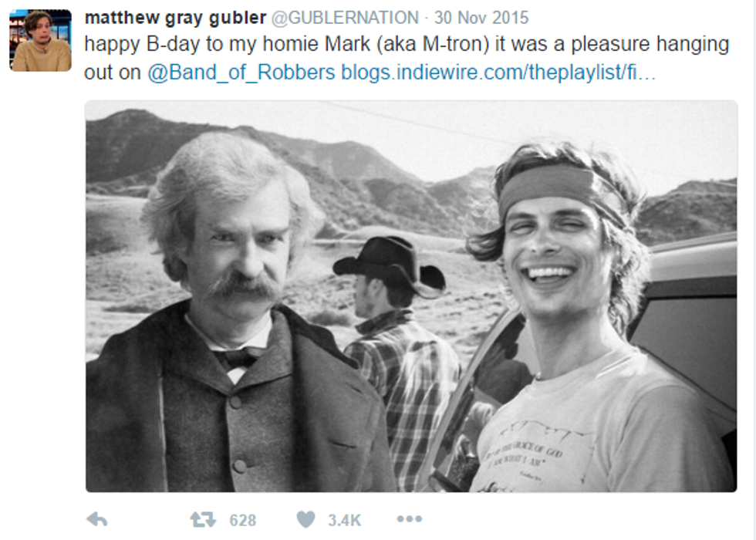Open the blogs.indiewire.com playlist link

click(x=498, y=73)
